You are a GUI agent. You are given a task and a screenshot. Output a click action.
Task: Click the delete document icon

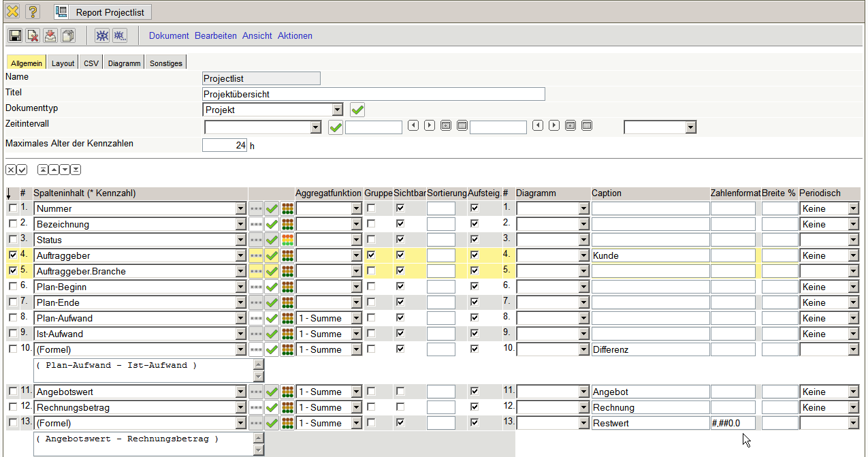pos(33,35)
